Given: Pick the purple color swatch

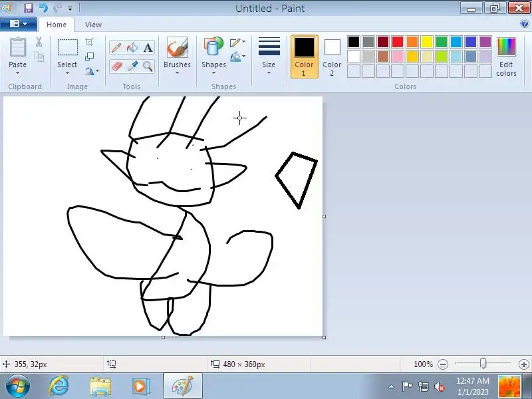Looking at the screenshot, I should [485, 42].
